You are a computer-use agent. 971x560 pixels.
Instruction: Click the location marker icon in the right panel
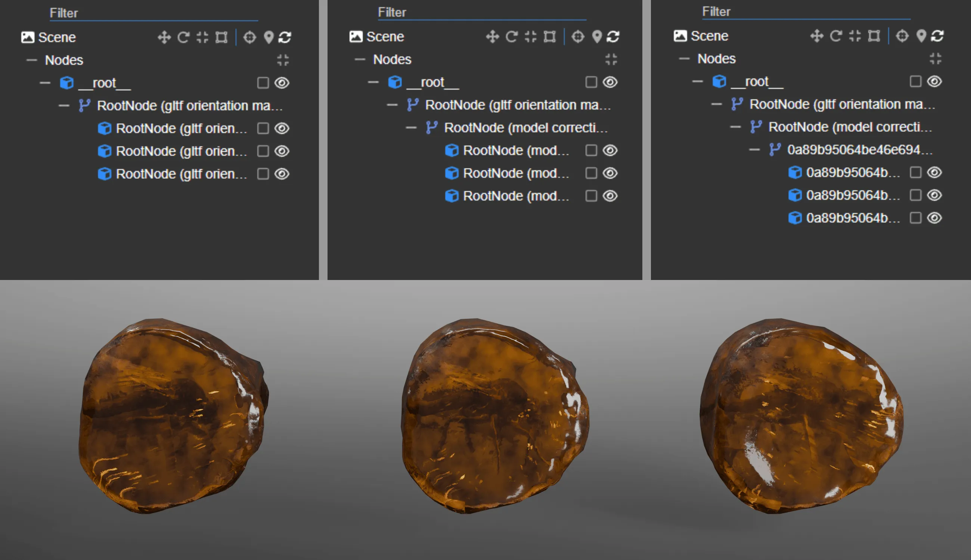(921, 36)
